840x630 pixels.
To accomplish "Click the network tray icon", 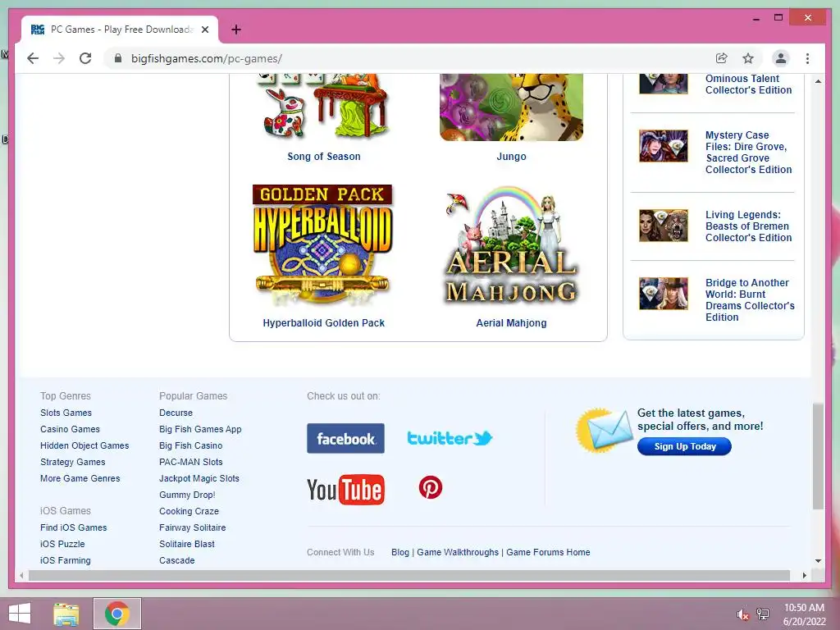I will pos(763,614).
